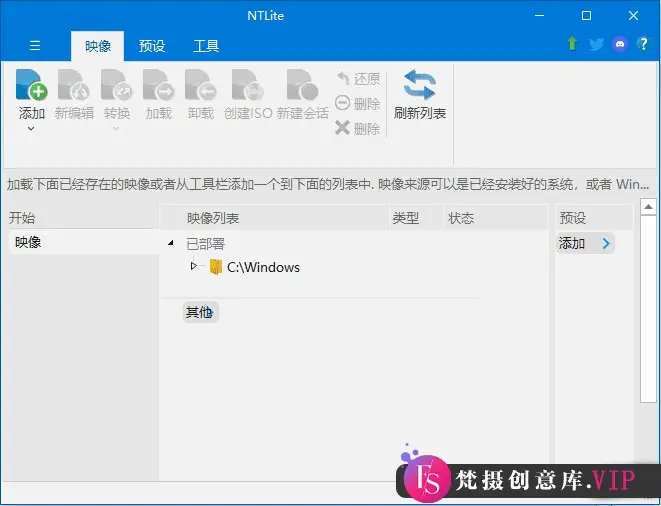Click the 刷新列表 refresh icon
The height and width of the screenshot is (506, 661).
(419, 85)
